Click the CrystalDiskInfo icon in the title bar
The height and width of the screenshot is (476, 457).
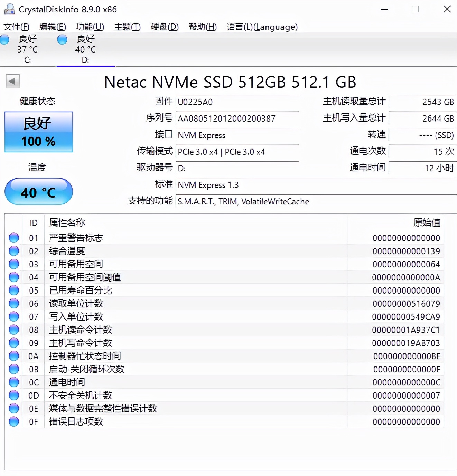[x=9, y=9]
